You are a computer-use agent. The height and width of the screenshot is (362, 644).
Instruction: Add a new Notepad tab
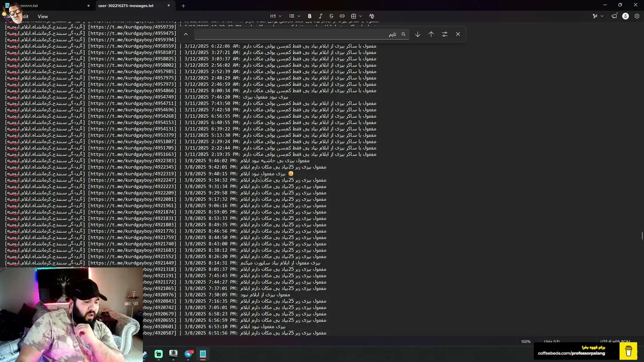[x=183, y=6]
